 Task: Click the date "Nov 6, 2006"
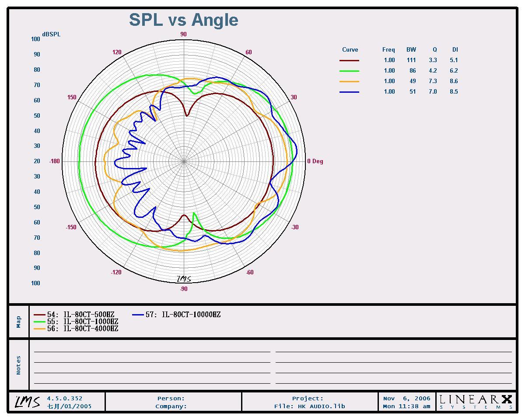click(407, 399)
